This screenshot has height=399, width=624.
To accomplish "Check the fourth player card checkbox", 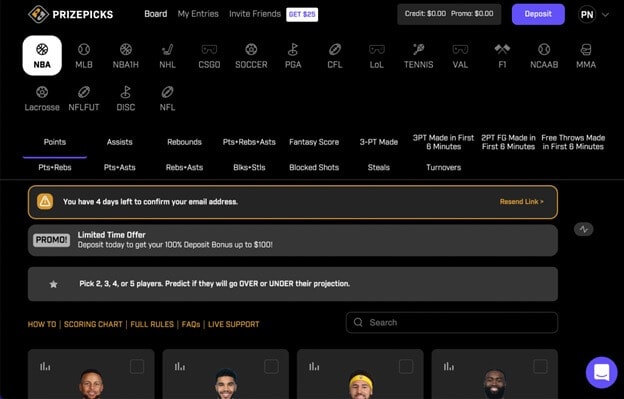I will point(540,366).
